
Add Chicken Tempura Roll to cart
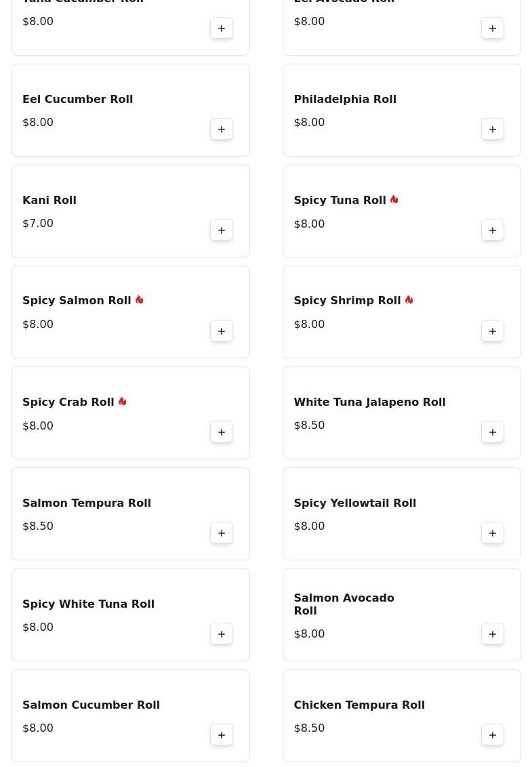coord(493,735)
